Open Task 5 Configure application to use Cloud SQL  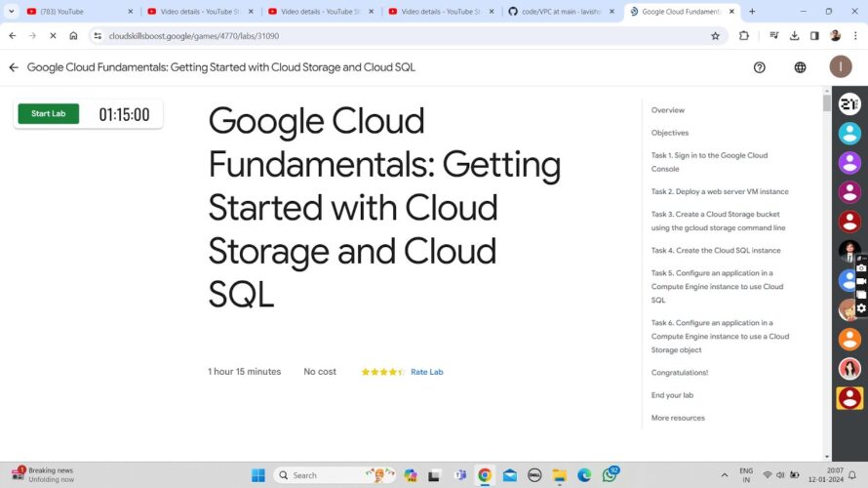[717, 286]
